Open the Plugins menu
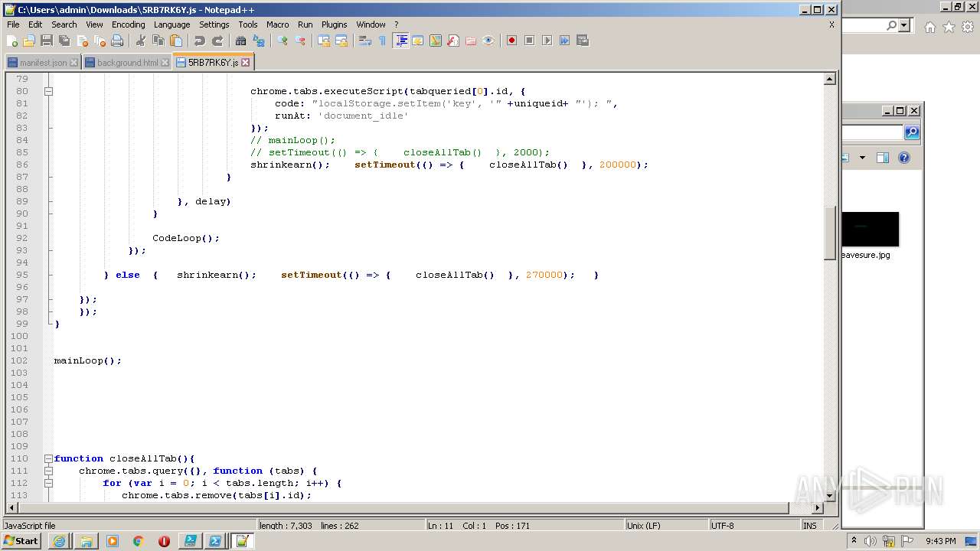This screenshot has height=551, width=980. (334, 24)
